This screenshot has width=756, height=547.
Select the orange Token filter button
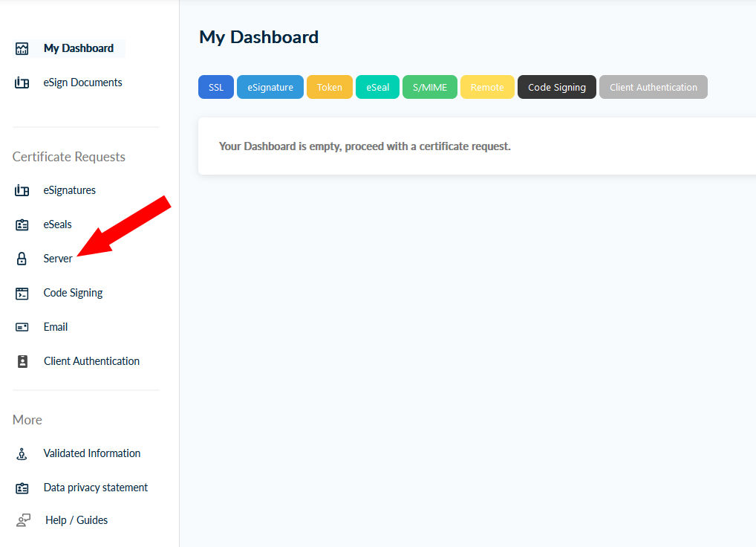pos(330,87)
